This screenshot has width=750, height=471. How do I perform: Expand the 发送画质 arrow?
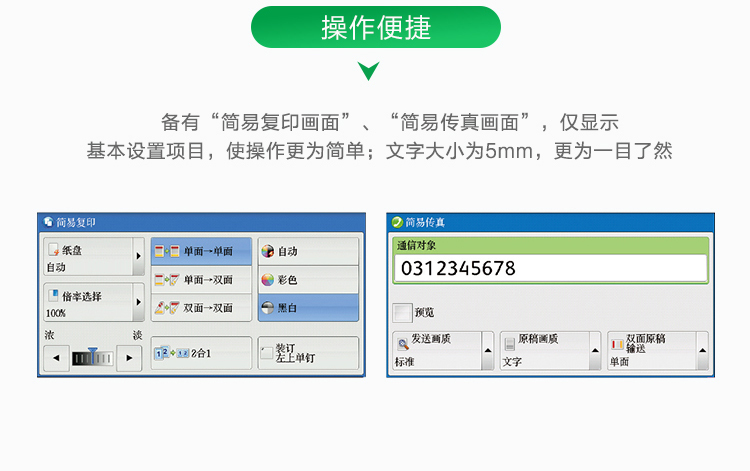tap(488, 351)
